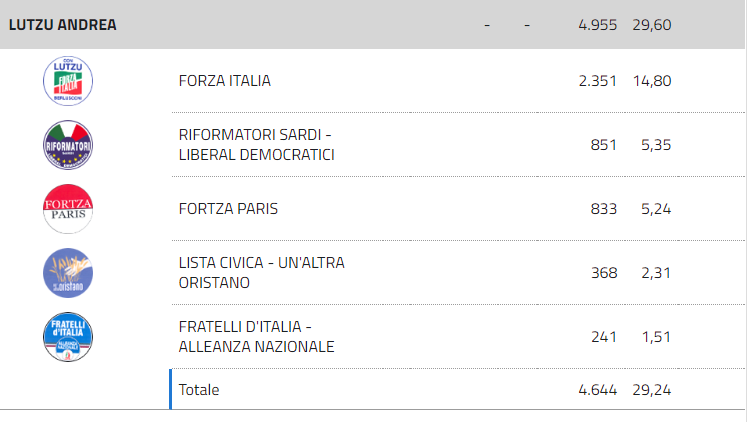750x422 pixels.
Task: Click Riformatori Sardi's 851 votes
Action: coord(604,145)
